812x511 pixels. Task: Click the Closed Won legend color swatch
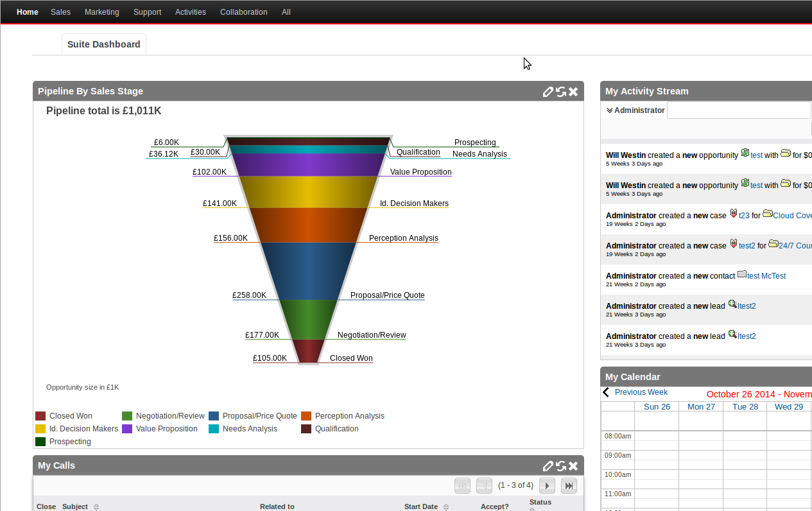[40, 416]
